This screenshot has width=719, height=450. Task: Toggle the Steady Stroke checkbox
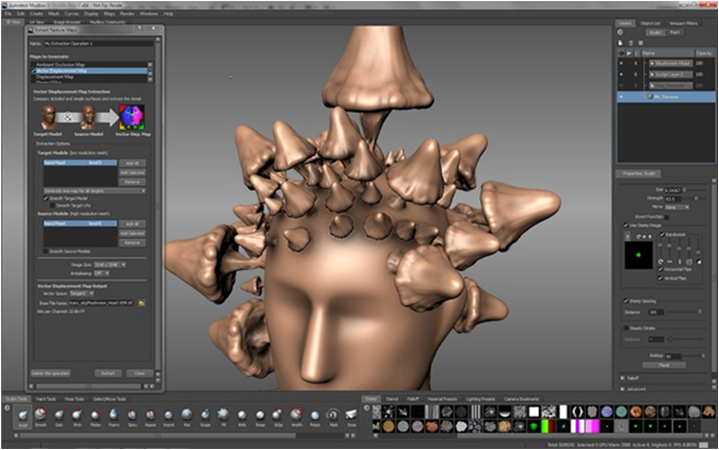click(x=626, y=328)
